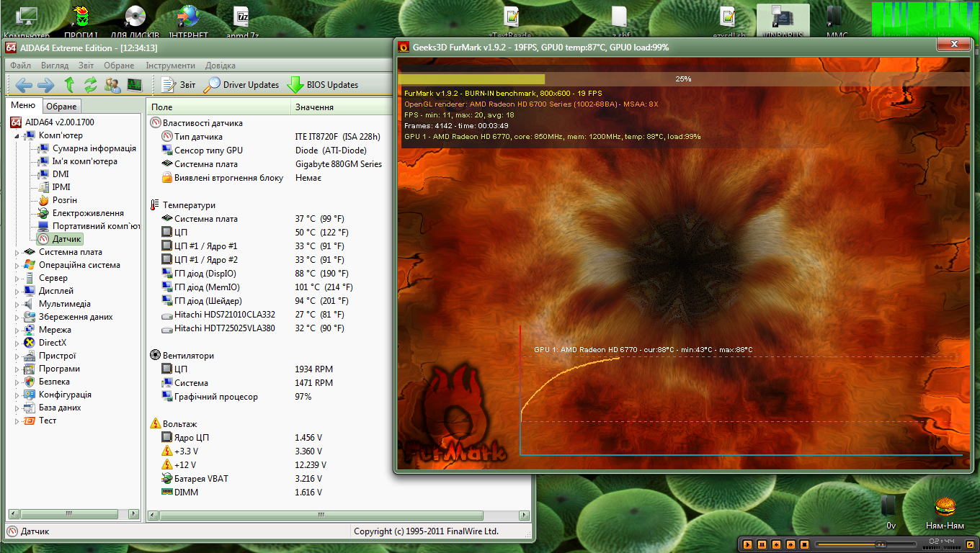Open the Вигляд menu

(55, 66)
